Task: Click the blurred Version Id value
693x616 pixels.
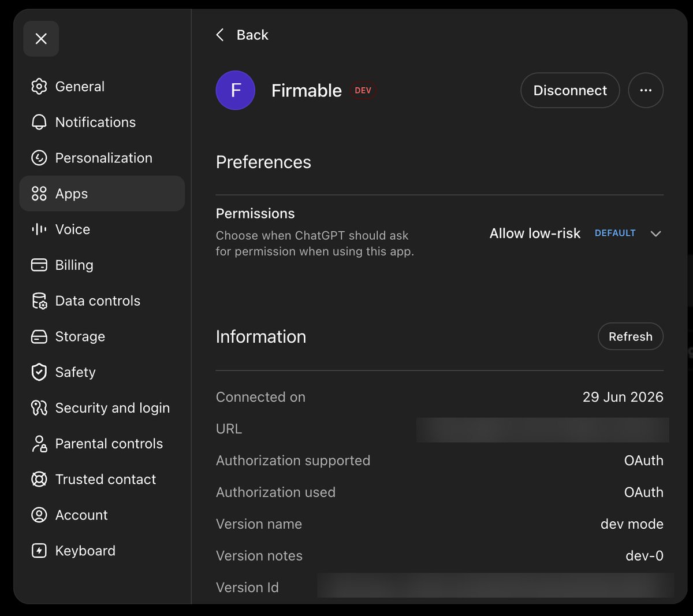Action: [495, 585]
